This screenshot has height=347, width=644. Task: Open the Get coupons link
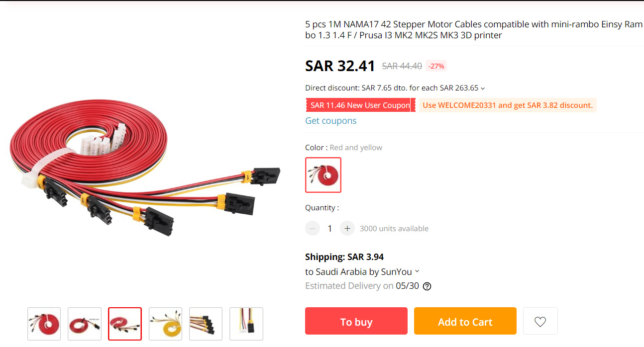click(x=331, y=121)
